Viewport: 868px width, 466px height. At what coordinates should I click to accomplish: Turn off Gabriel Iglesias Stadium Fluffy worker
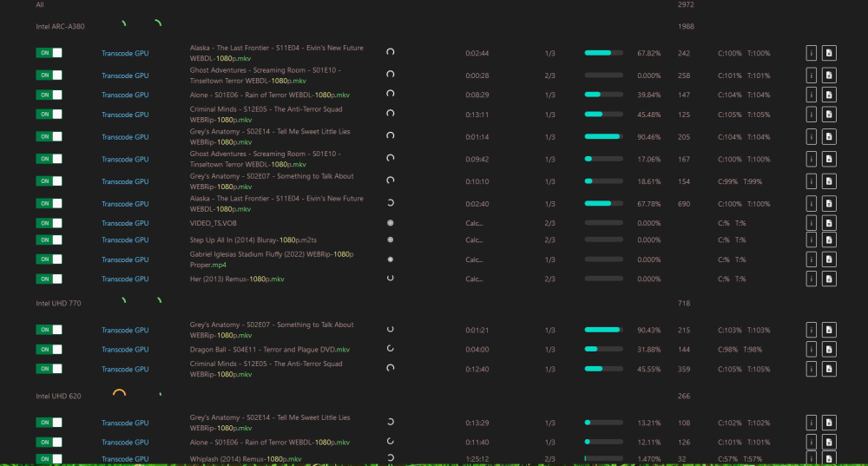tap(49, 259)
